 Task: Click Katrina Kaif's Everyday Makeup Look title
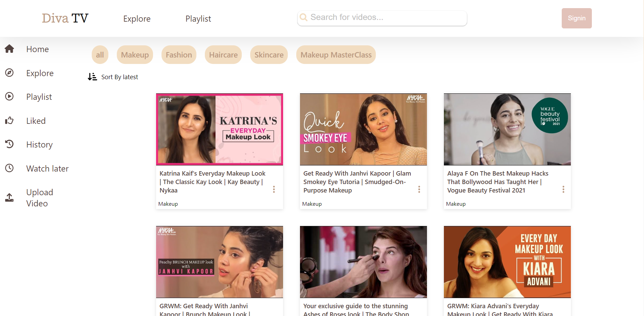pyautogui.click(x=212, y=182)
